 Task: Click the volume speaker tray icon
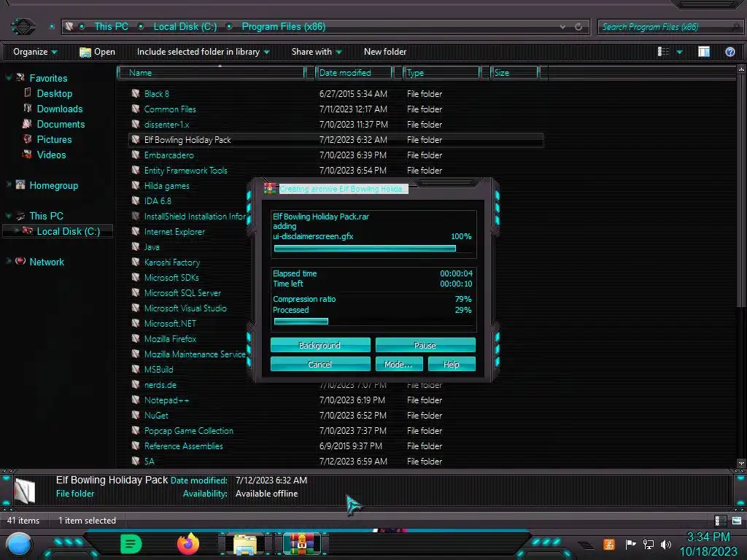[x=665, y=544]
